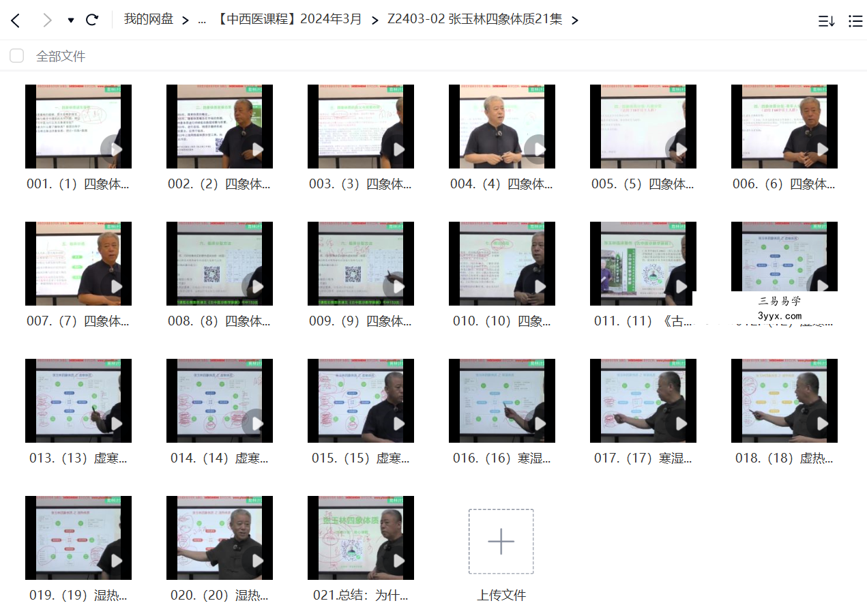This screenshot has width=867, height=616.
Task: Play video 010 via its play icon
Action: pyautogui.click(x=538, y=286)
